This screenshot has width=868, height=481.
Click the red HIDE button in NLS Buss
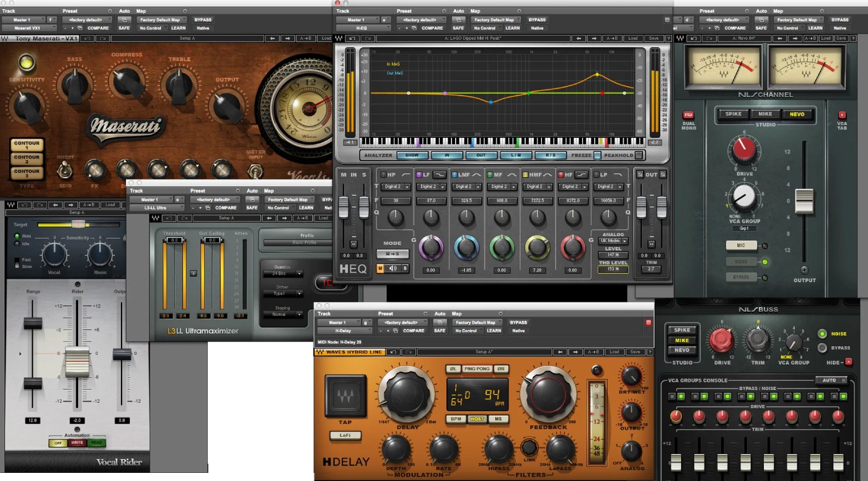click(849, 362)
